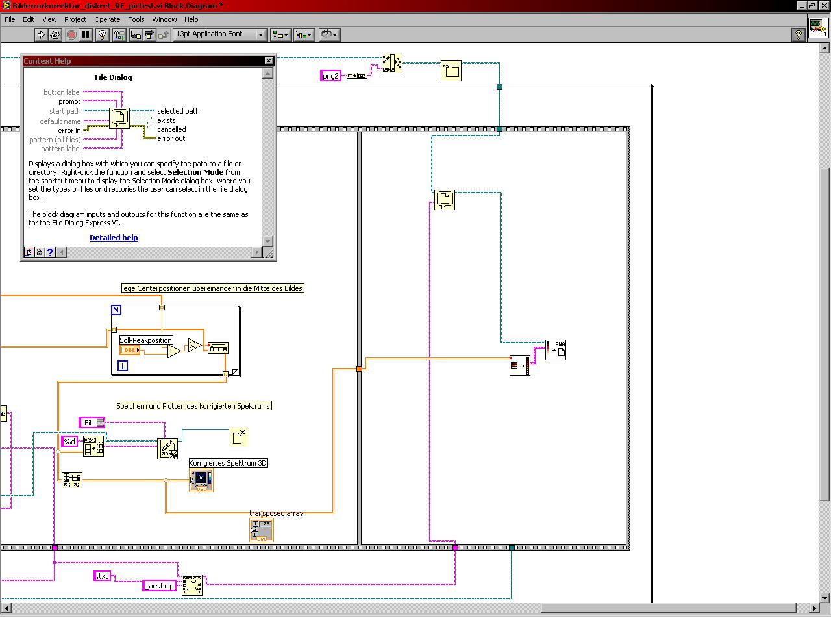Click the Step Into toolbar button
The image size is (840, 617).
(136, 34)
